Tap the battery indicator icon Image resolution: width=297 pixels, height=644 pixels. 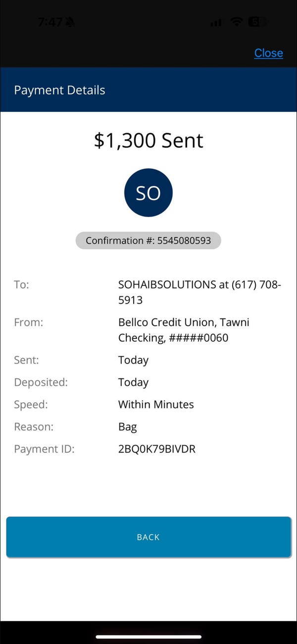click(258, 22)
